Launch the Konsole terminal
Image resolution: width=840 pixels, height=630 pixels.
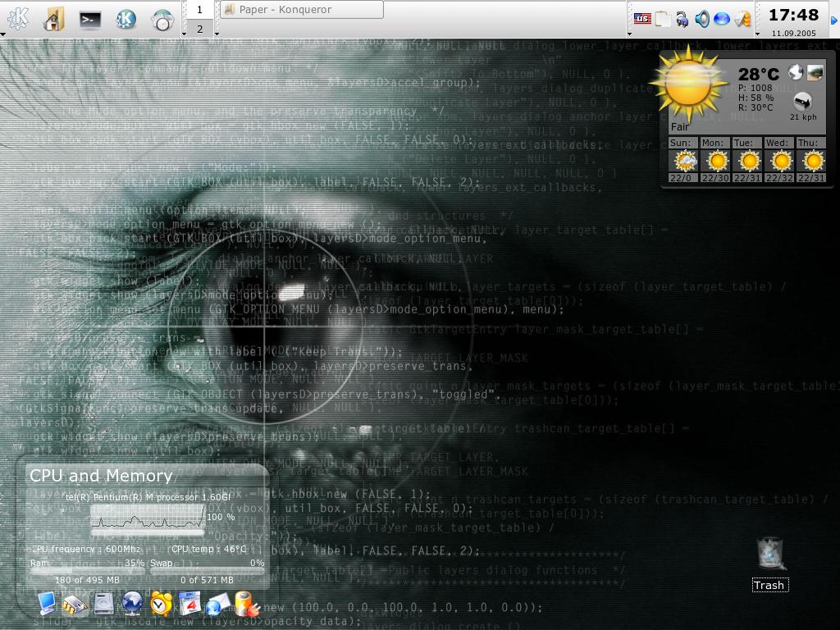click(90, 20)
